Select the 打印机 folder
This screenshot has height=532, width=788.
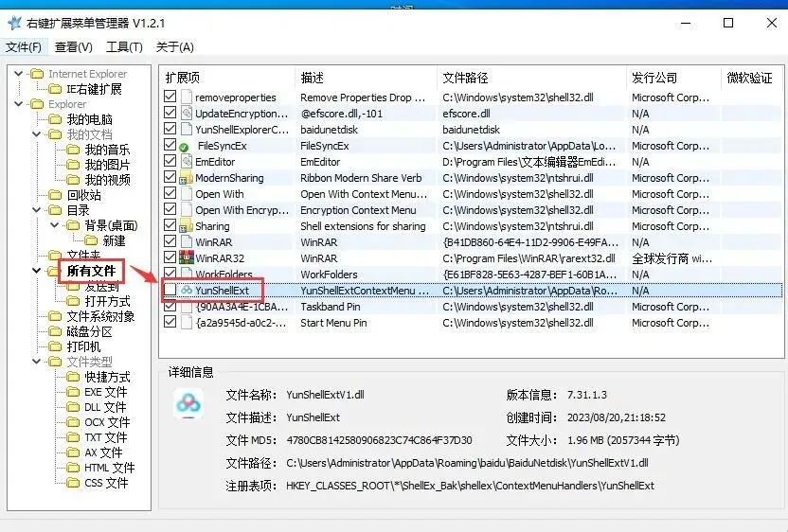83,346
